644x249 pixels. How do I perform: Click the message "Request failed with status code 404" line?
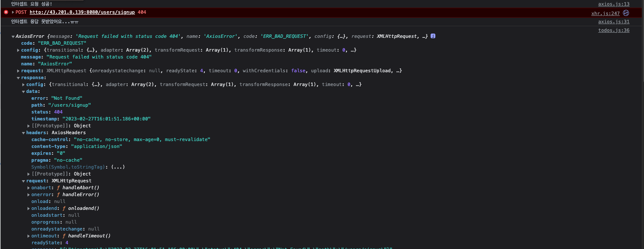[x=86, y=57]
